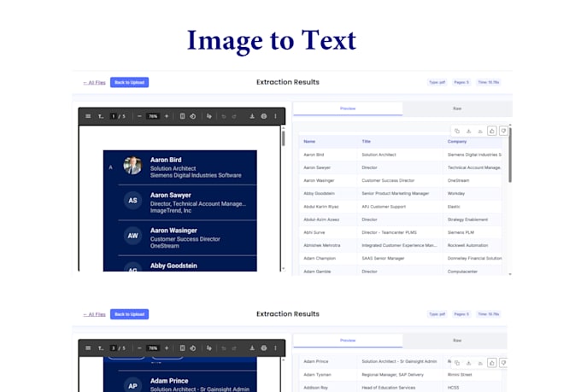Zoom in on the page 1 PDF viewer
Image resolution: width=581 pixels, height=392 pixels.
pyautogui.click(x=167, y=116)
